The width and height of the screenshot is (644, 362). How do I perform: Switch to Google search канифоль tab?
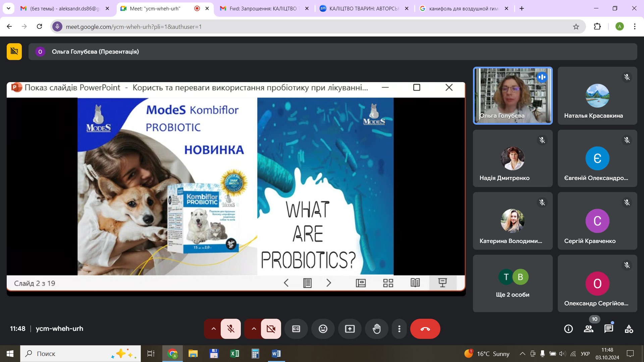[x=465, y=8]
